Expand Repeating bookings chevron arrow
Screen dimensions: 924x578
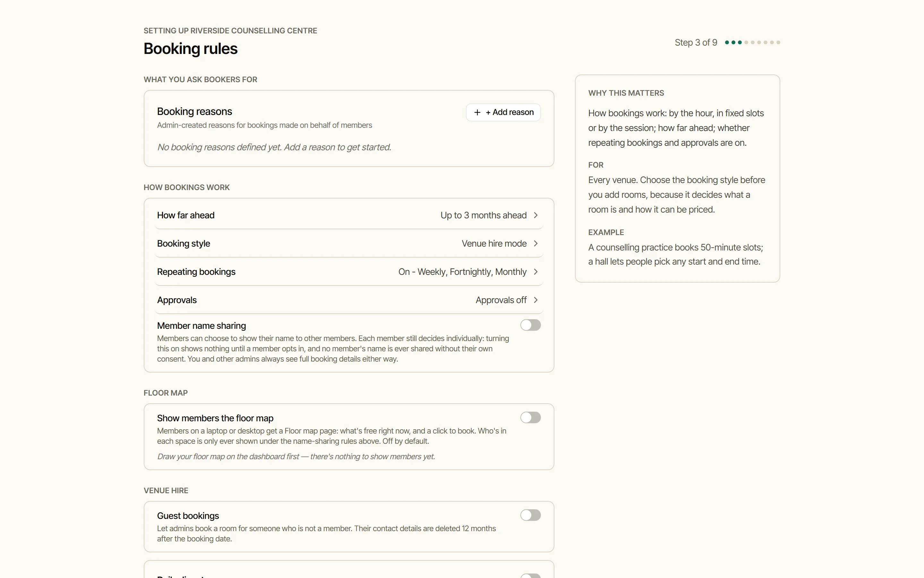pyautogui.click(x=536, y=272)
